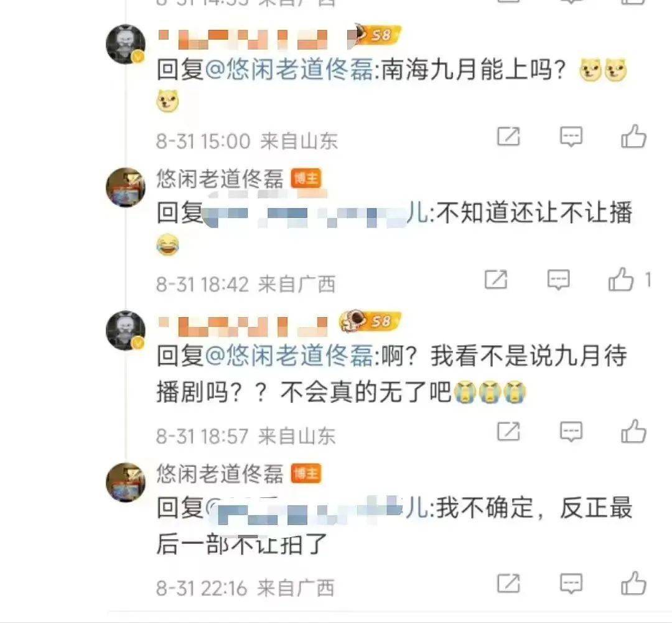Screen dimensions: 672x623
Task: Open 悠闲老道佟磊 username above 不知道还让不让播
Action: tap(220, 178)
